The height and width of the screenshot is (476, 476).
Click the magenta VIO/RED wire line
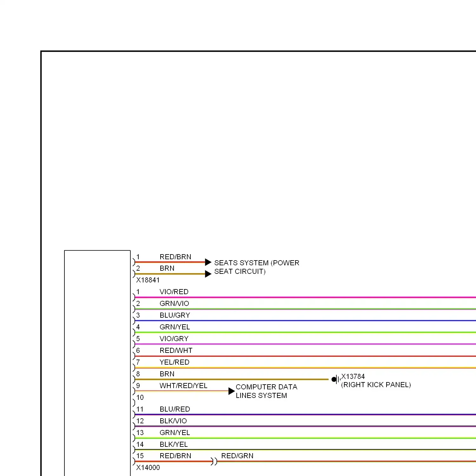pos(305,297)
